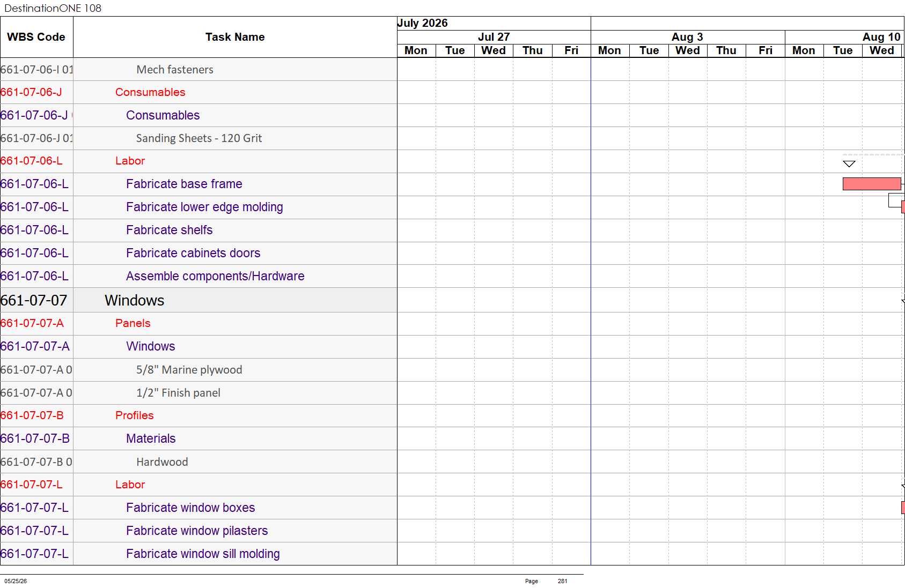Select Mon under the Jul 27 week
Viewport: 905px width, 588px height.
[416, 50]
